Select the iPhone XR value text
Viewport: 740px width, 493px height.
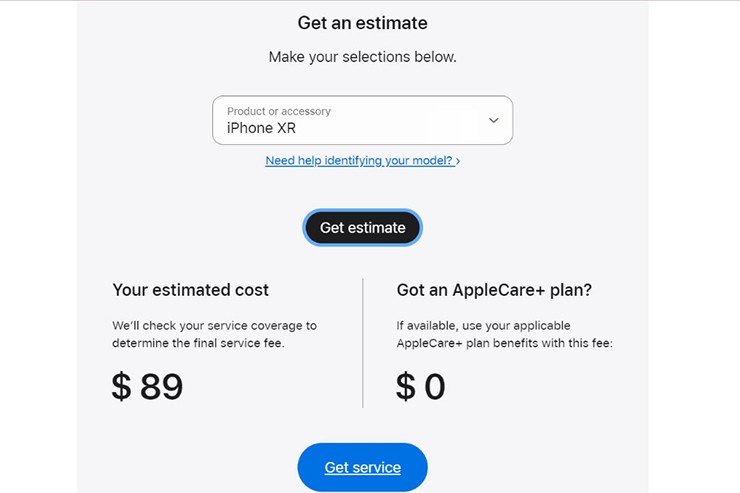(x=261, y=128)
